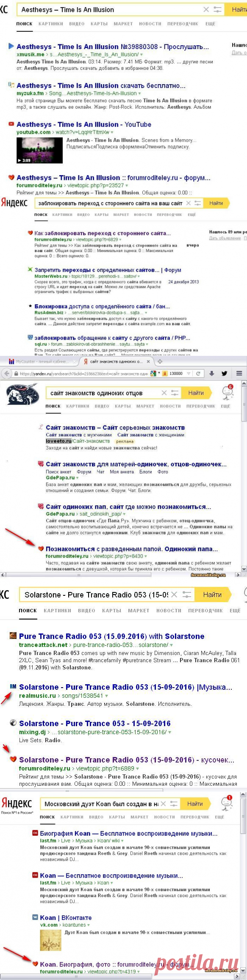Image resolution: width=247 pixels, height=980 pixels.
Task: Click the realmusic.ru RM favicon
Action: (x=13, y=686)
